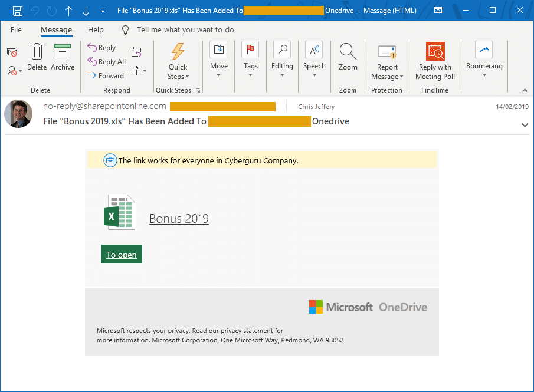Reply to the sender

point(101,47)
